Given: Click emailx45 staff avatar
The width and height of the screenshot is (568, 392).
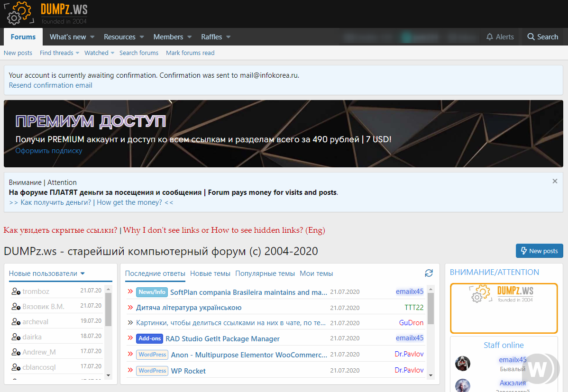Looking at the screenshot, I should click(463, 364).
